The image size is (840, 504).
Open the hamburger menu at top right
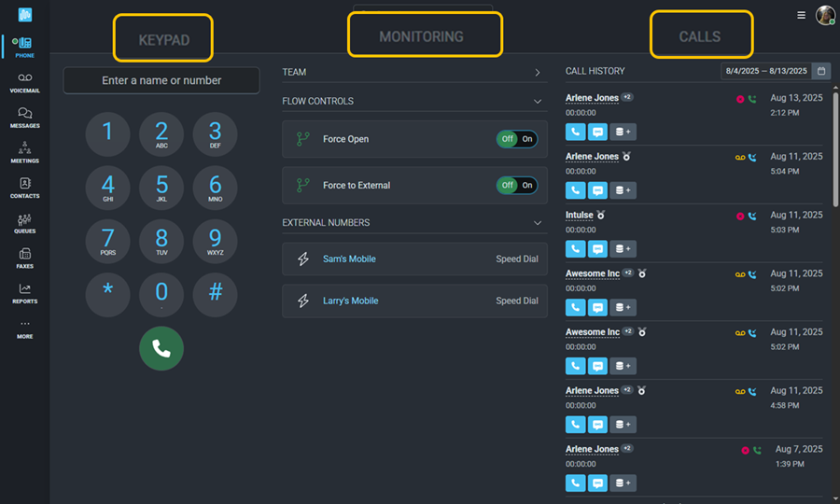(x=801, y=15)
